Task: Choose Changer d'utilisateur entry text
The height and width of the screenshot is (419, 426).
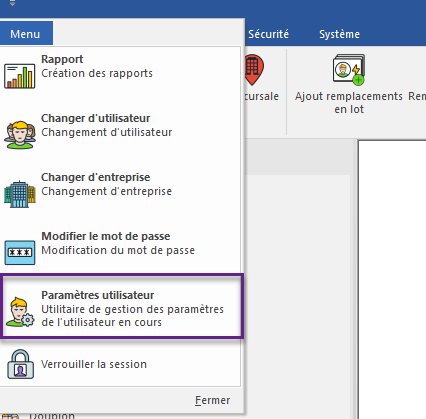Action: coord(95,118)
